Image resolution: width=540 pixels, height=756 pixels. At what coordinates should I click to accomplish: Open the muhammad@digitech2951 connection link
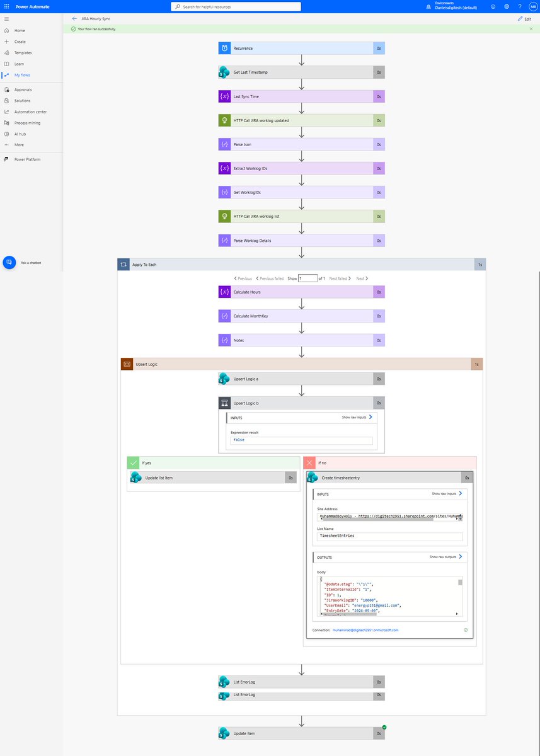[x=365, y=630]
